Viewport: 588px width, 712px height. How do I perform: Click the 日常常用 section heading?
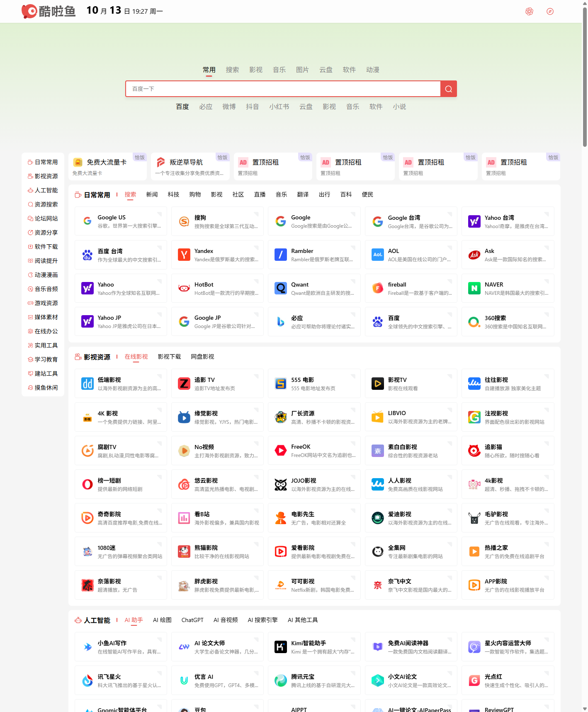(97, 195)
